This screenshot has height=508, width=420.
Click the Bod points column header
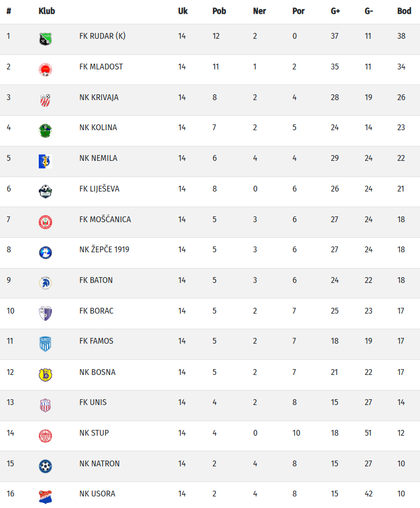coord(404,11)
